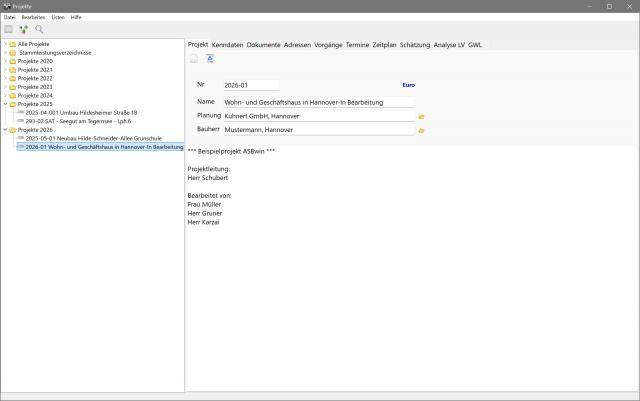Click into the project Name input field

(318, 101)
